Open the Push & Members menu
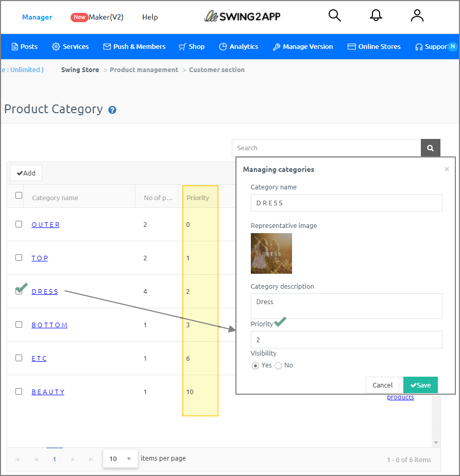This screenshot has height=476, width=460. (134, 46)
